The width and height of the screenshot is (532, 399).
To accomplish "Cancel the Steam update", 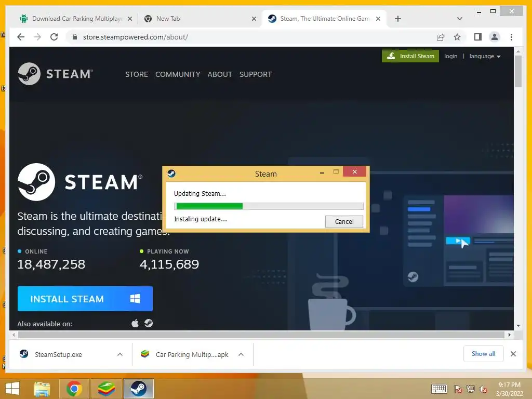I will (x=344, y=221).
